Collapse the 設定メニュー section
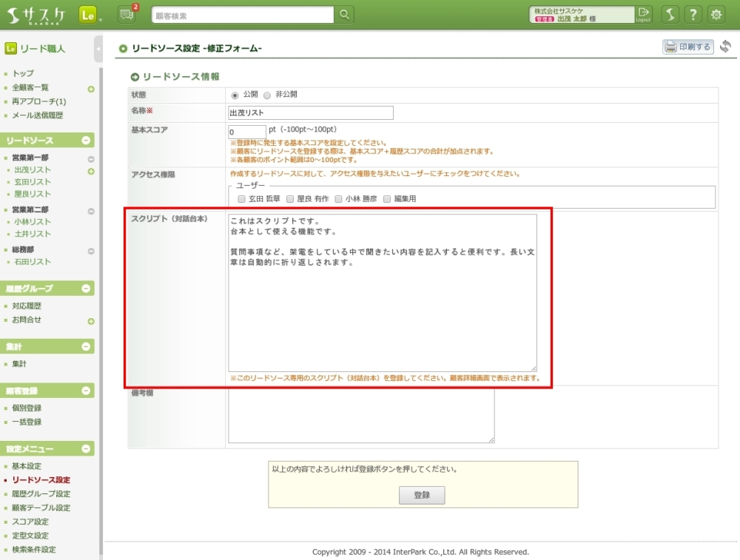The image size is (740, 560). point(86,448)
